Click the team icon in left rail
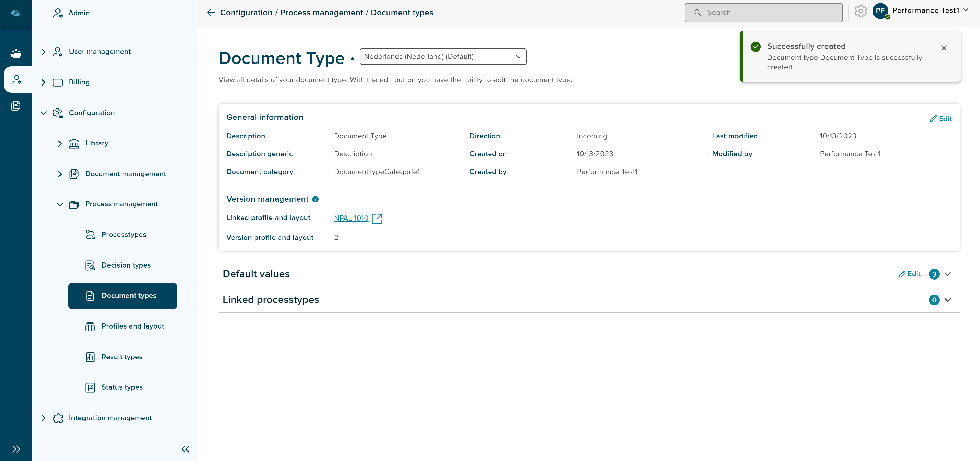The image size is (980, 461). tap(16, 53)
